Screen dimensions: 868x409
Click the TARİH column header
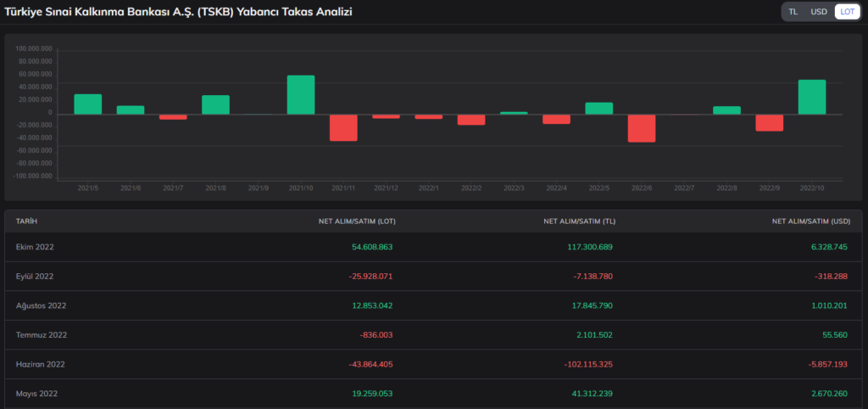26,221
